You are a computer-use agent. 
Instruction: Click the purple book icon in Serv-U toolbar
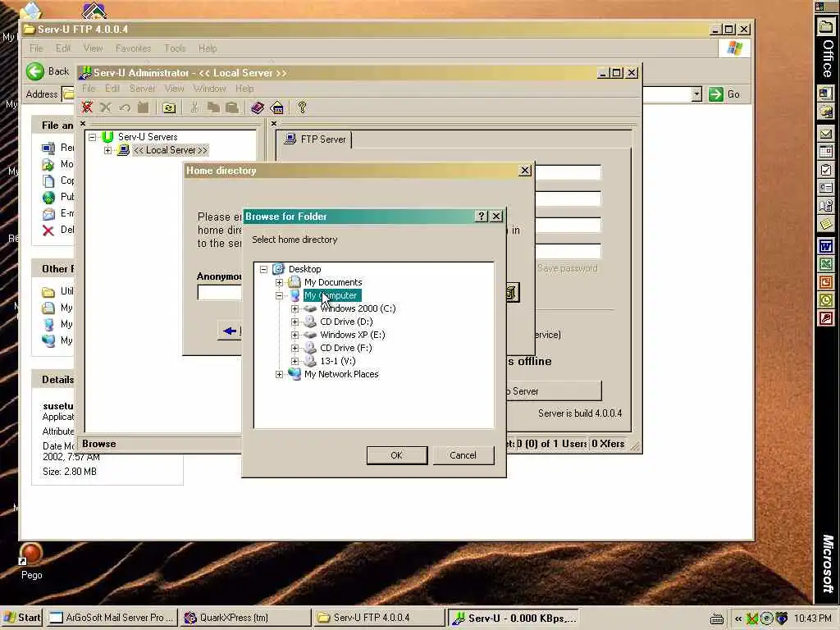[x=258, y=107]
